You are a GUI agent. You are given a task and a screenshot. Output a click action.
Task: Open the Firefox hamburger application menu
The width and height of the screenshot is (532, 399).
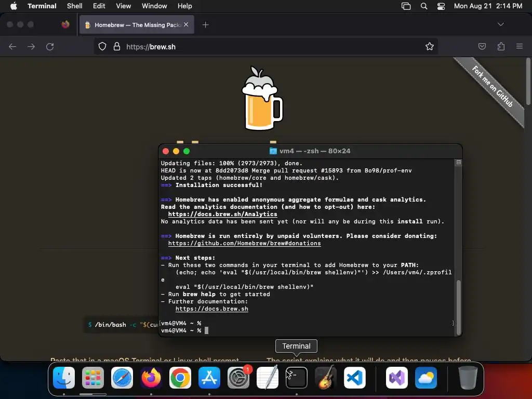(520, 46)
